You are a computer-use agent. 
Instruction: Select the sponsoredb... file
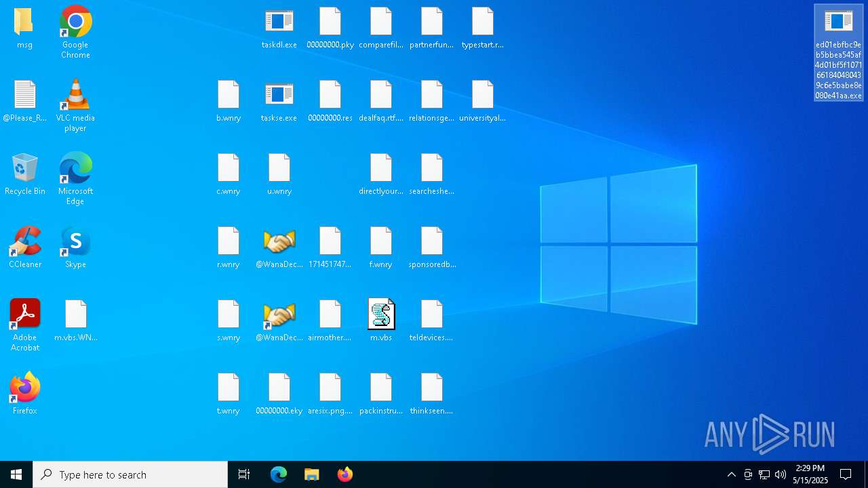431,248
